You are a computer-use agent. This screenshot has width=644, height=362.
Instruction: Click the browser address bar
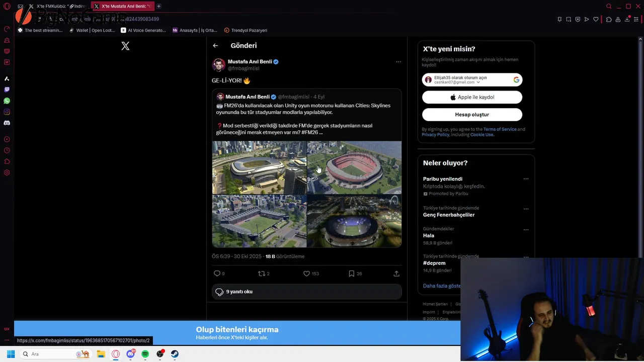click(x=302, y=19)
